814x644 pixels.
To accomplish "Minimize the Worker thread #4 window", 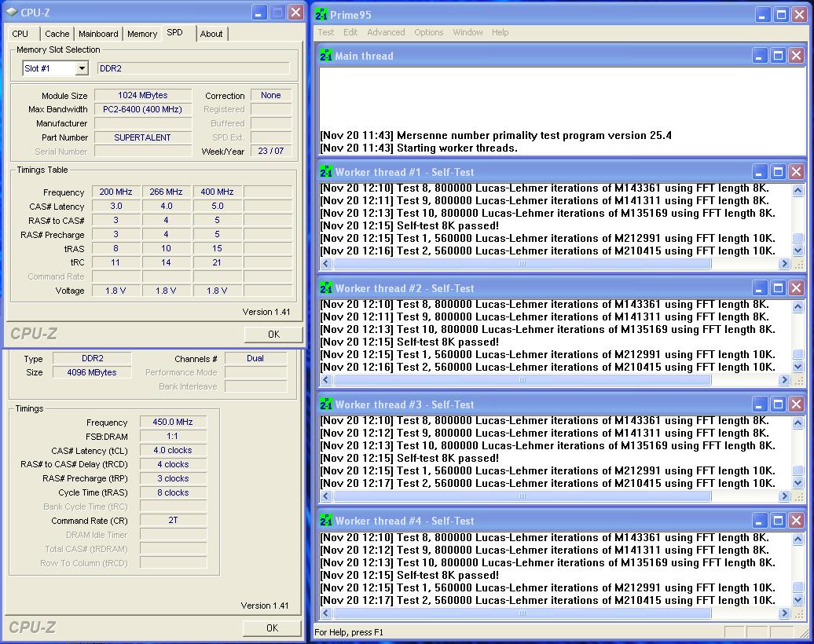I will [x=760, y=521].
